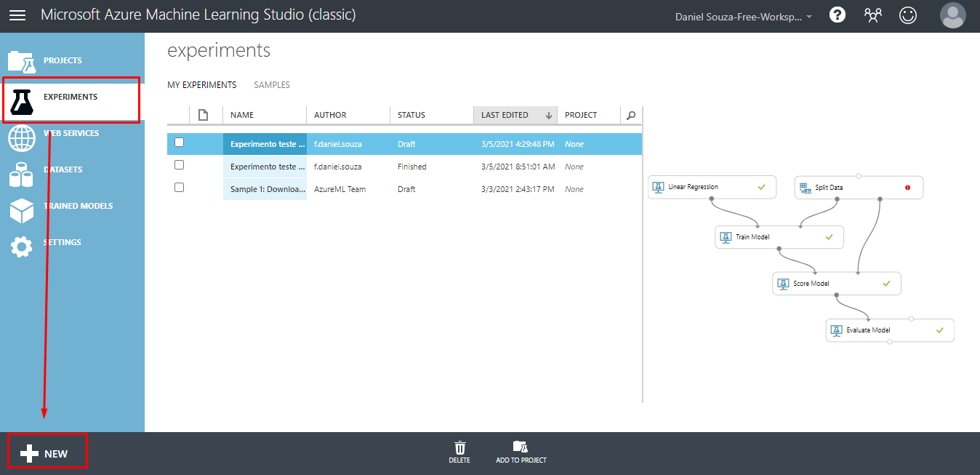Click the Split Data module in preview
Viewport: 980px width, 475px height.
(859, 187)
